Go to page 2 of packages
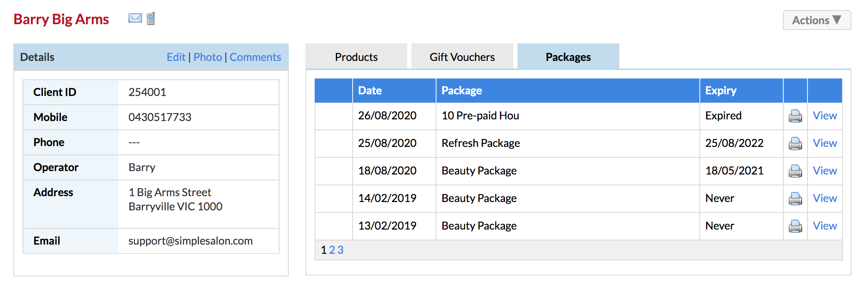868x283 pixels. click(332, 250)
